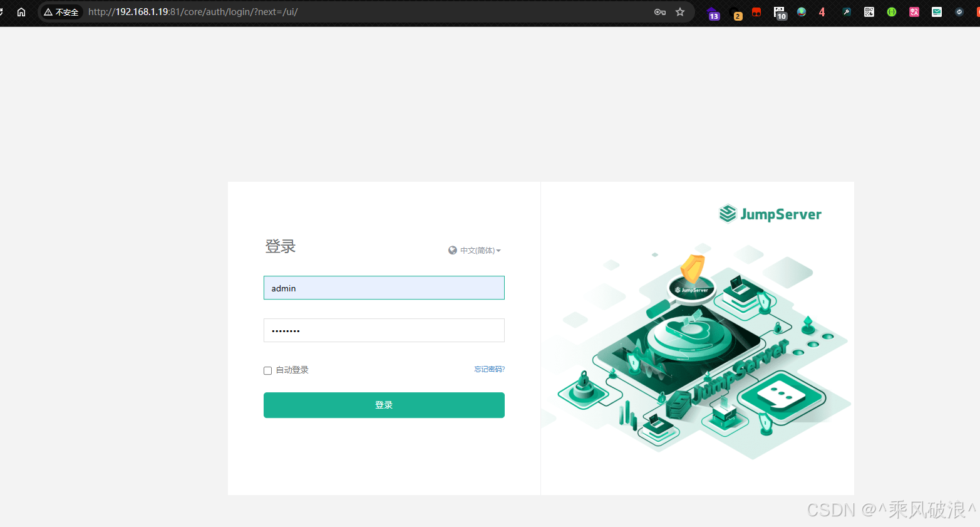Enable the 自动登录 checkbox
The image size is (980, 527).
[x=267, y=370]
